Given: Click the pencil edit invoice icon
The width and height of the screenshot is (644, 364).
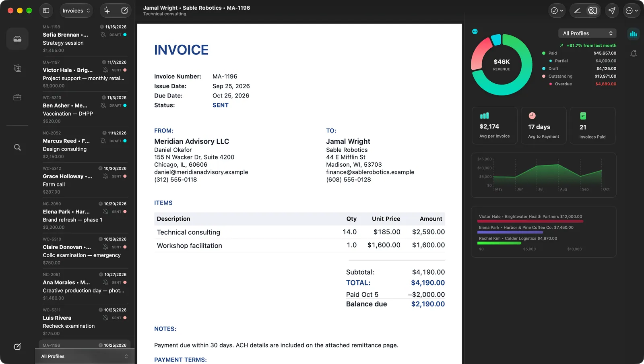Looking at the screenshot, I should [x=577, y=11].
